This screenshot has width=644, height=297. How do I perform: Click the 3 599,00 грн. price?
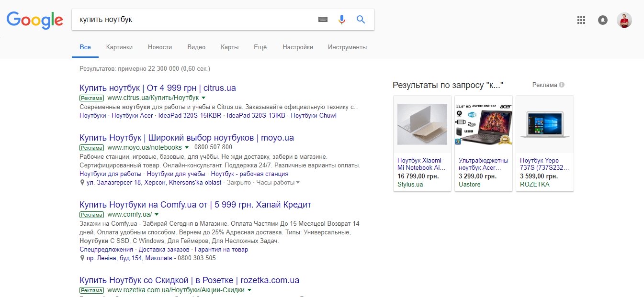point(539,176)
